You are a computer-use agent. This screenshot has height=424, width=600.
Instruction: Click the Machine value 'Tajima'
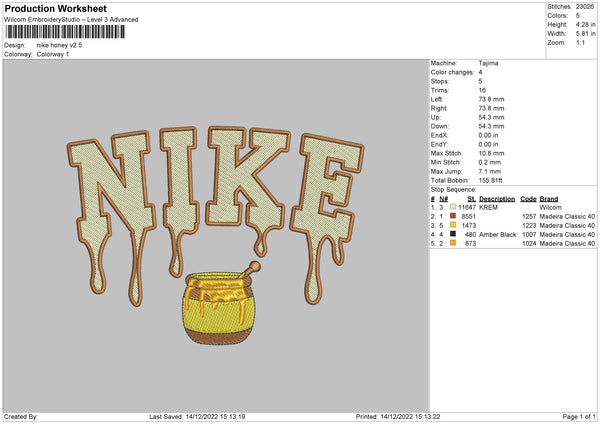coord(488,63)
